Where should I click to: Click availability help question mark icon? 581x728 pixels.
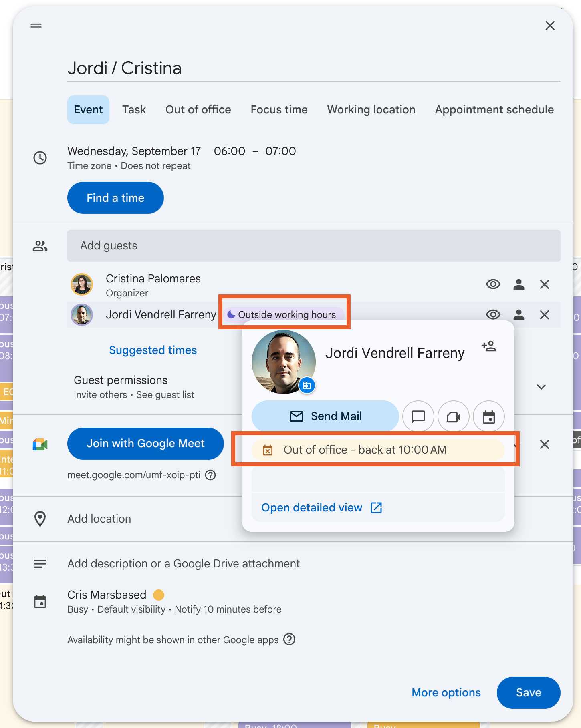[289, 639]
